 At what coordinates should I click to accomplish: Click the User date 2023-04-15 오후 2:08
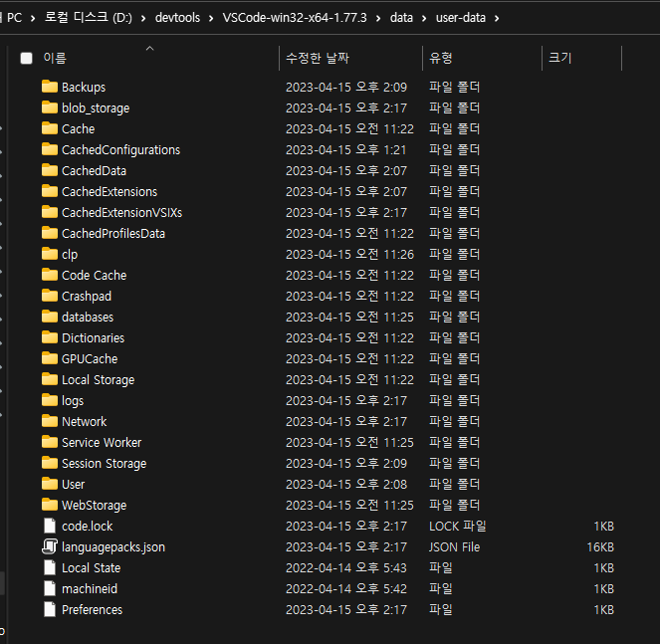coord(346,485)
